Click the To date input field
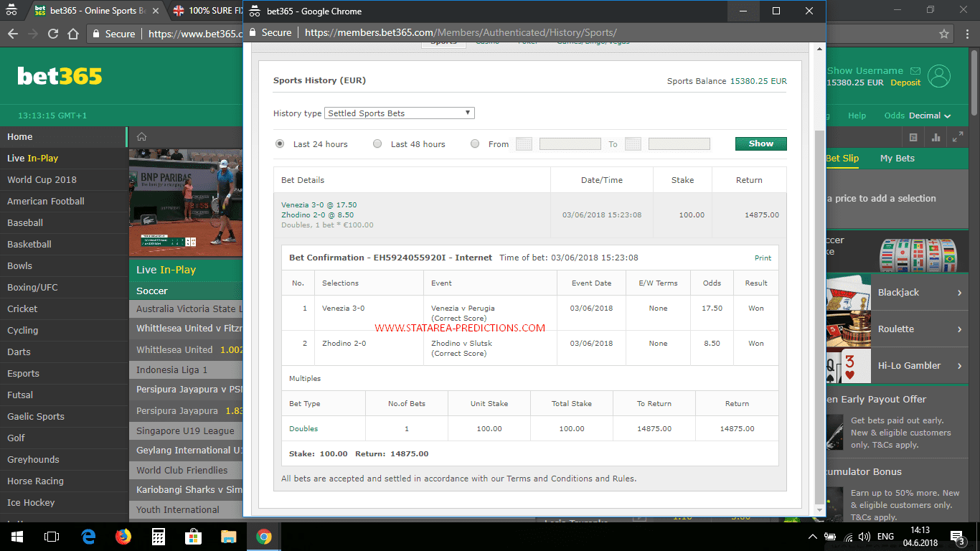Screen dimensions: 980x551 tap(679, 144)
